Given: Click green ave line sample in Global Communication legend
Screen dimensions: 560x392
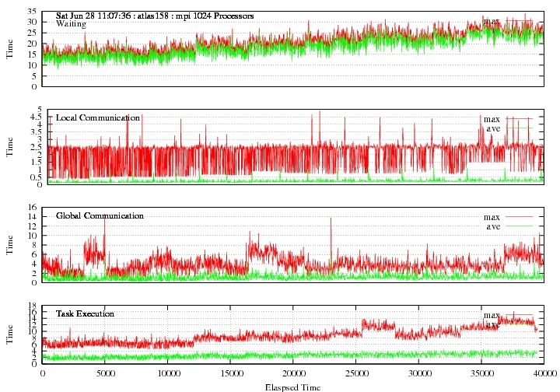Looking at the screenshot, I should pyautogui.click(x=520, y=226).
